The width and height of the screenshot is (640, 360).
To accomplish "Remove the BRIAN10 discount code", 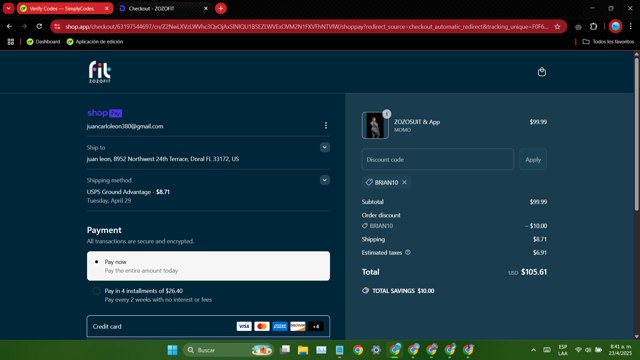I will click(x=404, y=182).
